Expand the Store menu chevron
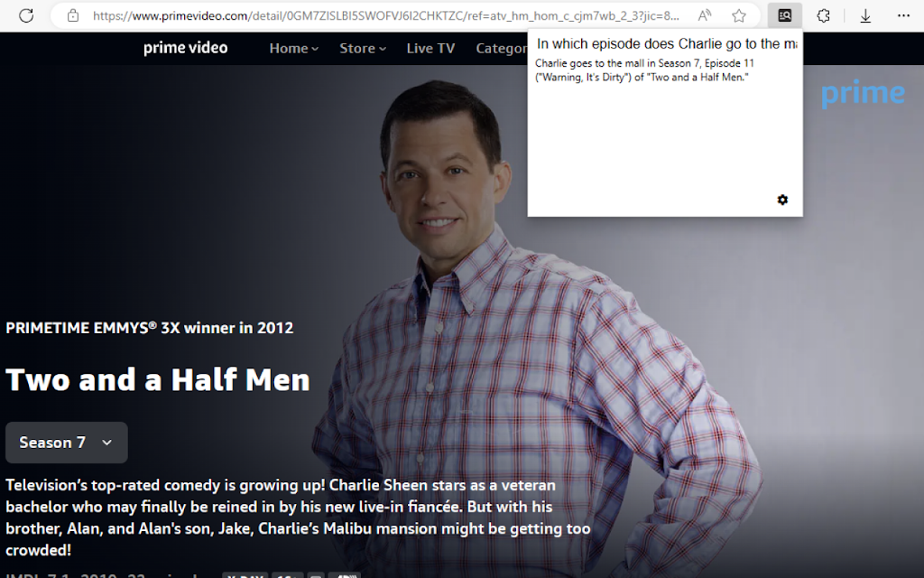Image resolution: width=924 pixels, height=578 pixels. [x=383, y=49]
